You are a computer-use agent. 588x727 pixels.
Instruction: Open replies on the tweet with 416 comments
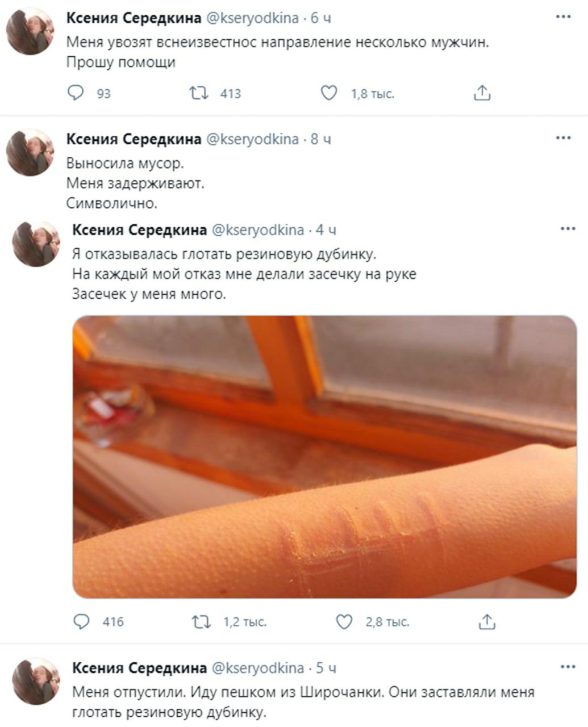coord(81,622)
